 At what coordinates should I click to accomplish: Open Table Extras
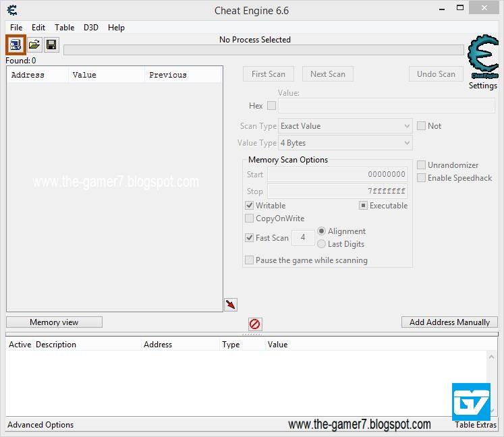(476, 424)
